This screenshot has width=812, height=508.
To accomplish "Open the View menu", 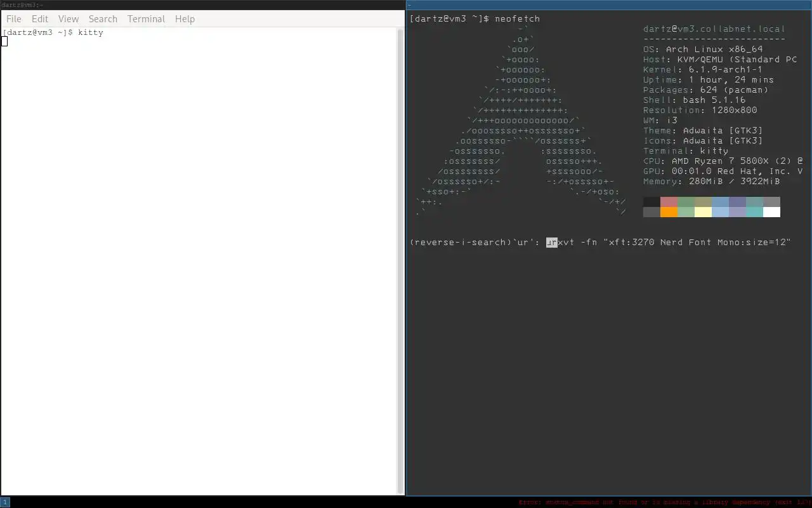I will coord(69,19).
